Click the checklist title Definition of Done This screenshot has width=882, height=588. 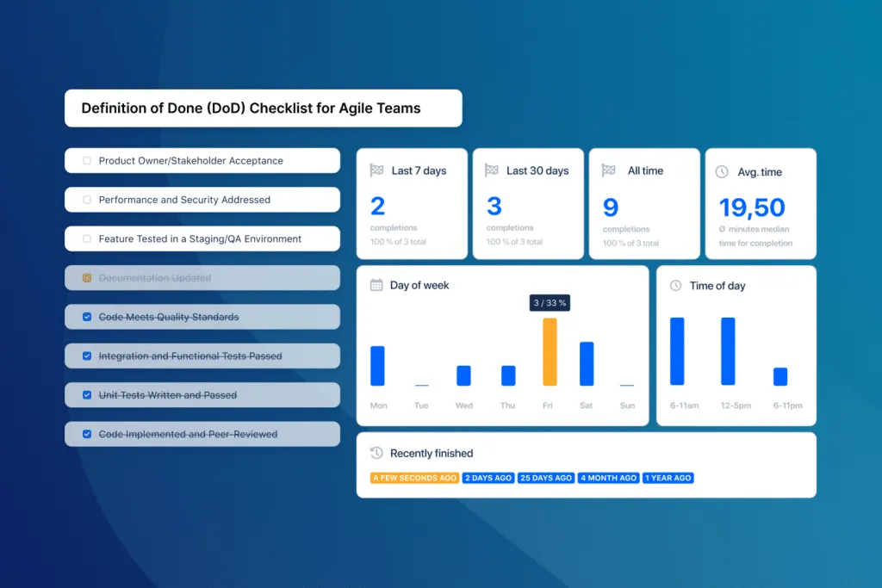click(251, 108)
